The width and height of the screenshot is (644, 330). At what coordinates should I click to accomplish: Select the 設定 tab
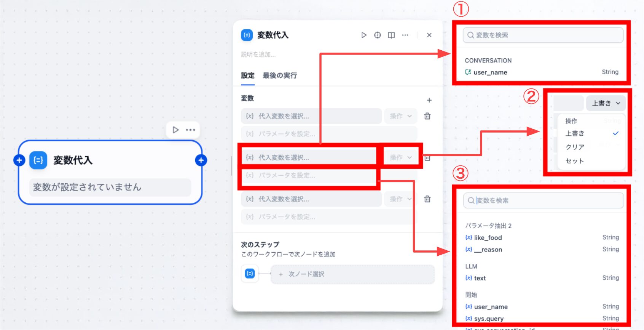click(x=247, y=75)
